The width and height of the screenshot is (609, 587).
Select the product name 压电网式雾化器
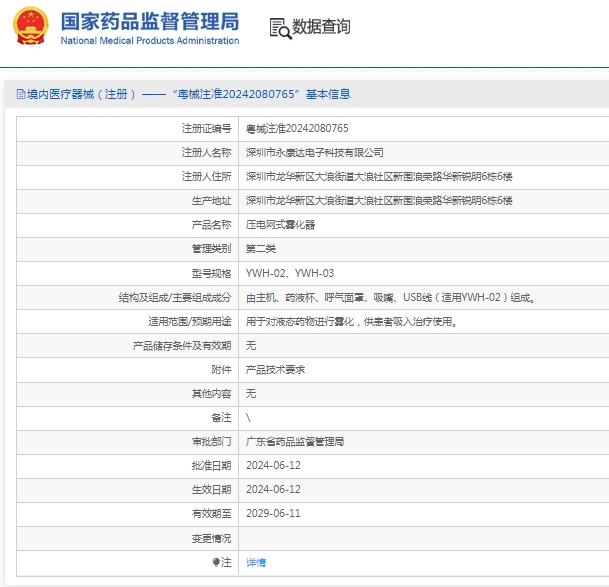pos(280,225)
